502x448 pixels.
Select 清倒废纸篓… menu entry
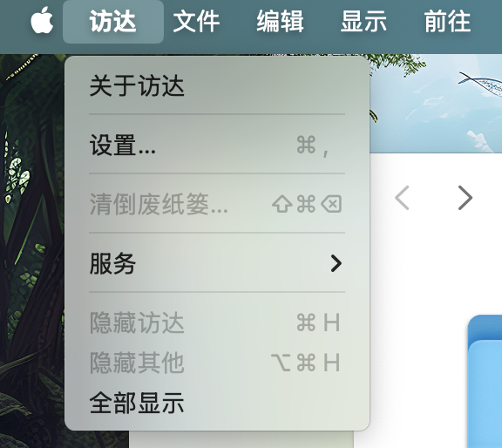217,204
